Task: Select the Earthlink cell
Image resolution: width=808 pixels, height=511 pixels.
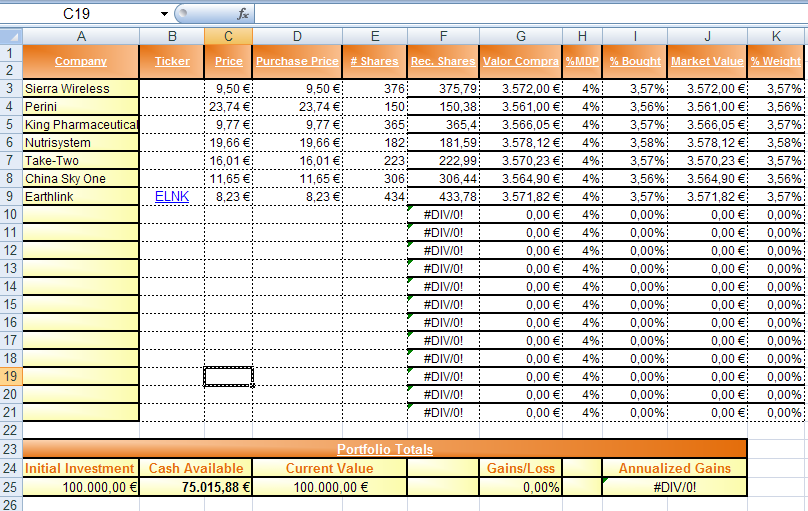Action: click(81, 196)
